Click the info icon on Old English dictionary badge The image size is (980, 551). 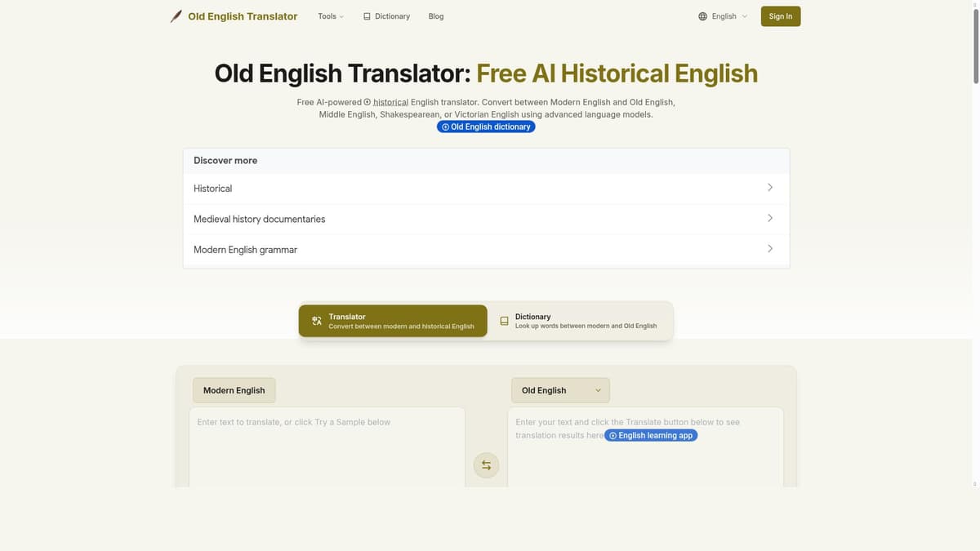coord(445,126)
